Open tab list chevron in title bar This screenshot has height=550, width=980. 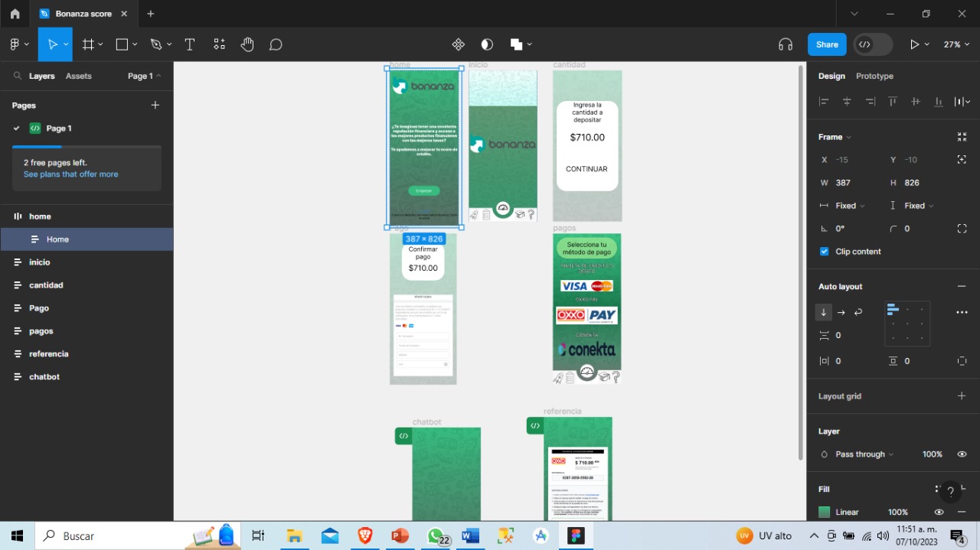(854, 14)
